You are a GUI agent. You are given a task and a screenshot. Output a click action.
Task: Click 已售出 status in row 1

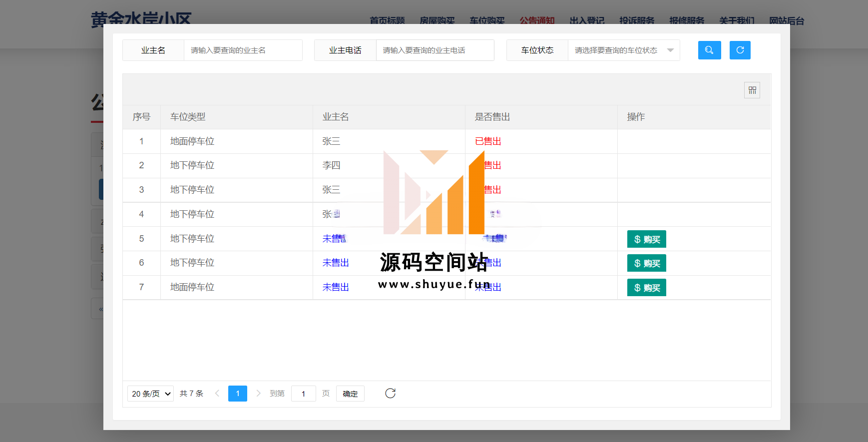tap(488, 141)
